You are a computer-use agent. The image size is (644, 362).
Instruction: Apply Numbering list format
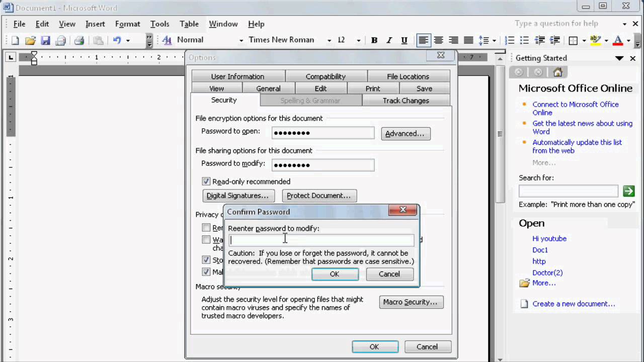pyautogui.click(x=510, y=40)
